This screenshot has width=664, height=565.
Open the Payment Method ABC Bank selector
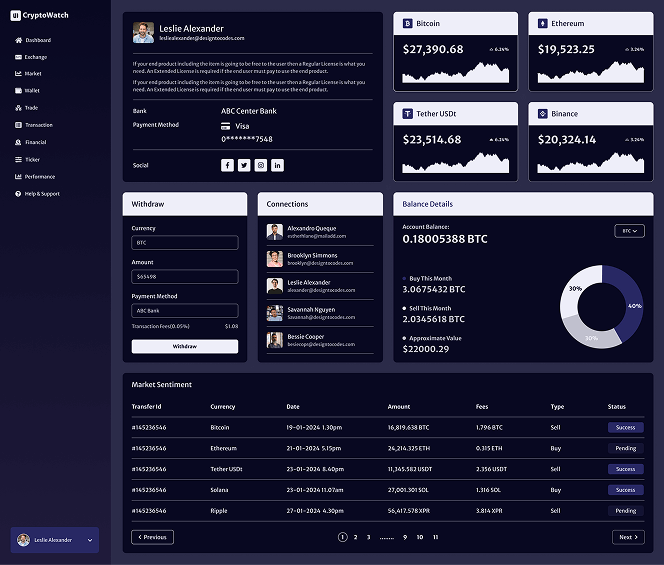point(185,311)
